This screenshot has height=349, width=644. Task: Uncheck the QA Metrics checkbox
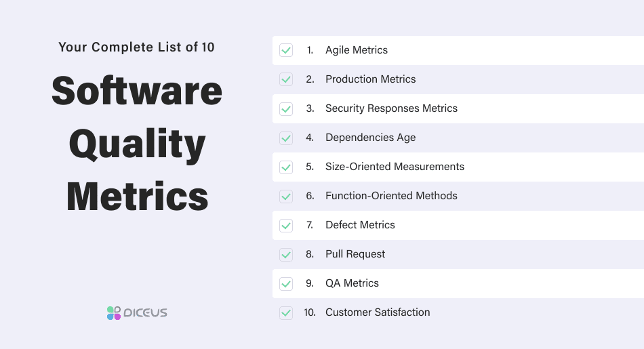coord(286,284)
